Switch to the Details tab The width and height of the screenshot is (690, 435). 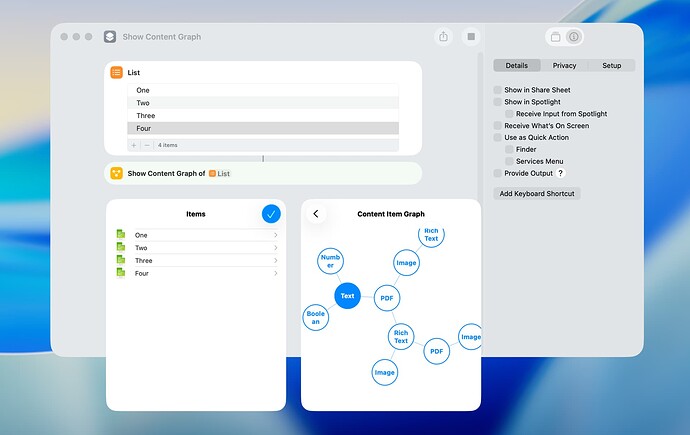[x=517, y=66]
